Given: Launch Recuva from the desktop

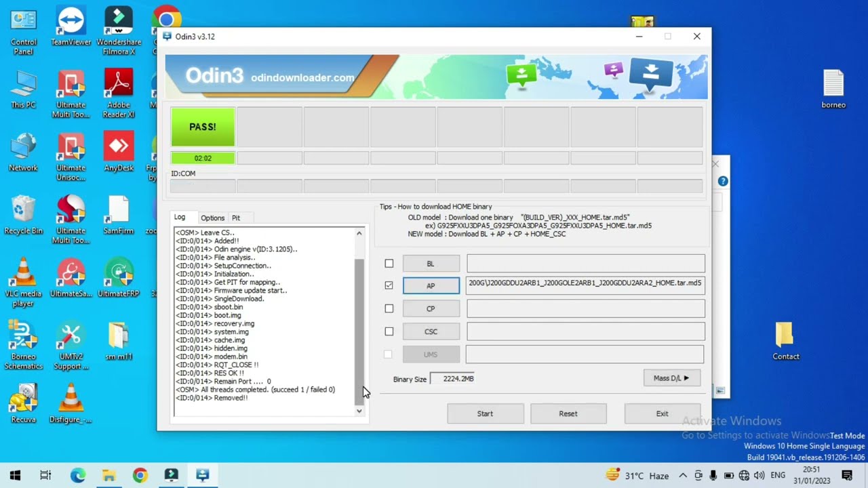Looking at the screenshot, I should [23, 404].
